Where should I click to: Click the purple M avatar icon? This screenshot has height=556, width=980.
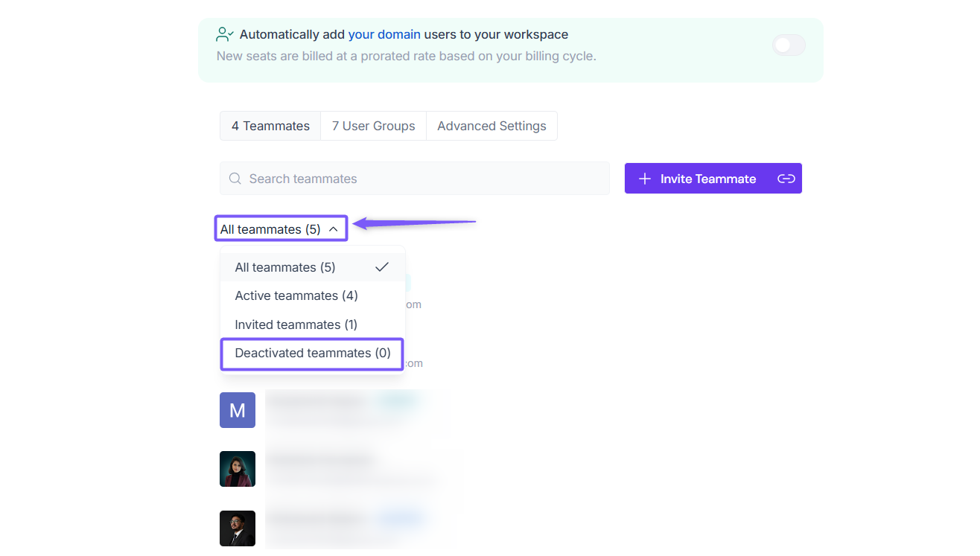tap(238, 410)
